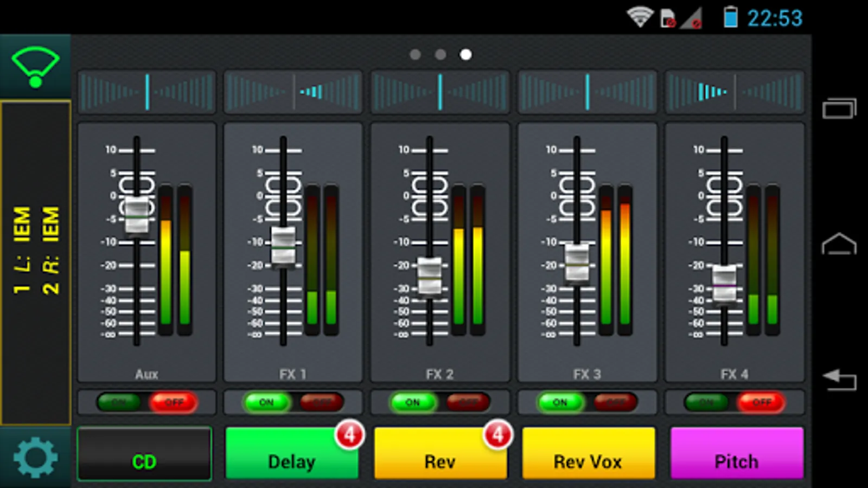Click the FX 4 fader knob
This screenshot has height=488, width=868.
[724, 284]
